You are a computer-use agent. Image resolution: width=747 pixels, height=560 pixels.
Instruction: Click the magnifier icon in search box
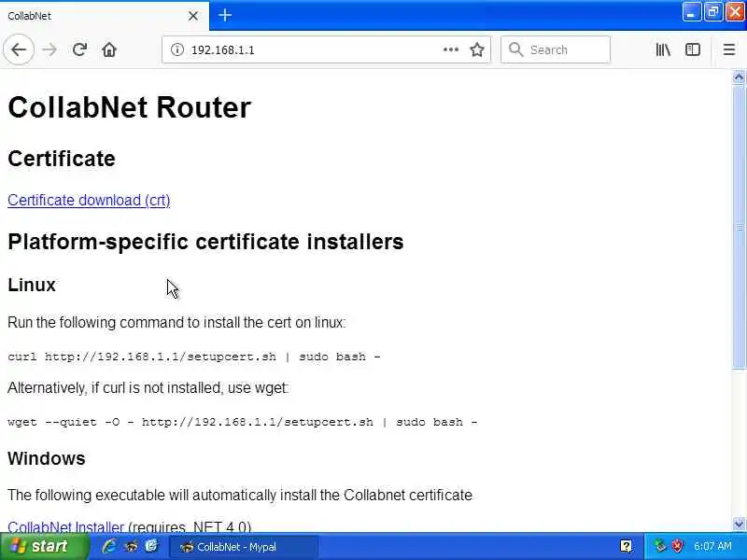tap(515, 49)
